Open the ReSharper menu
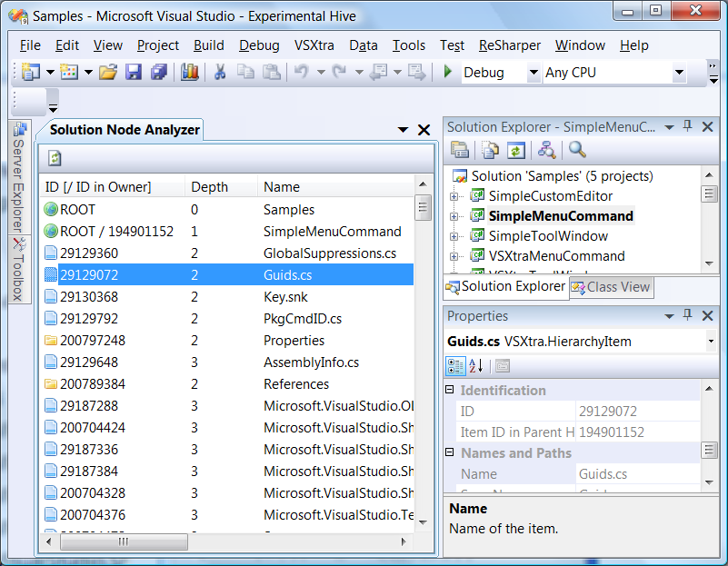The height and width of the screenshot is (566, 728). 510,45
